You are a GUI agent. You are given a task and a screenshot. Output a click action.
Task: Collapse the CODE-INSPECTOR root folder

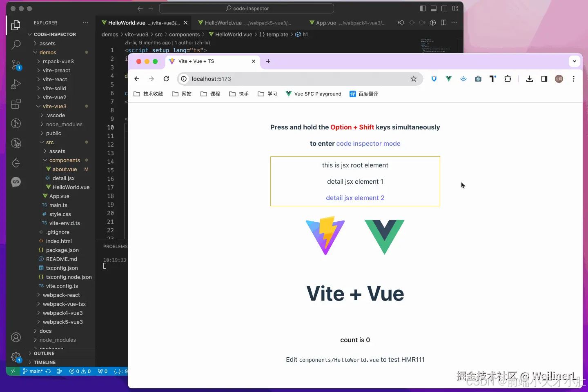click(61, 34)
